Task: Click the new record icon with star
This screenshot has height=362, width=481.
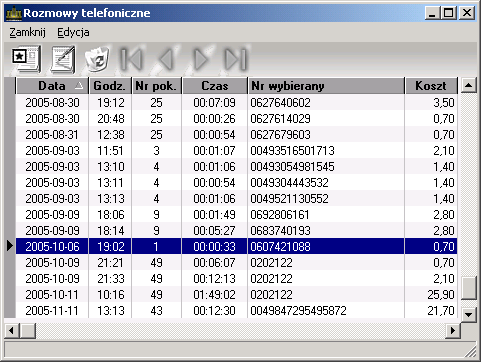Action: click(x=26, y=59)
